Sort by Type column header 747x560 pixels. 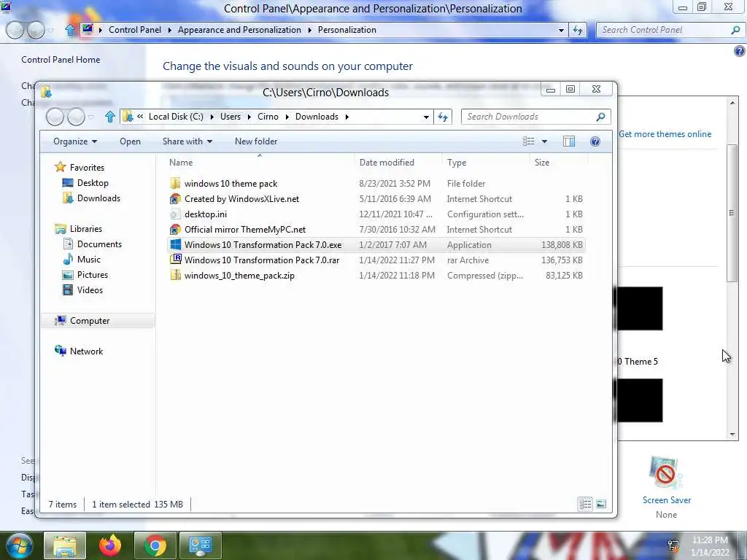pos(485,163)
